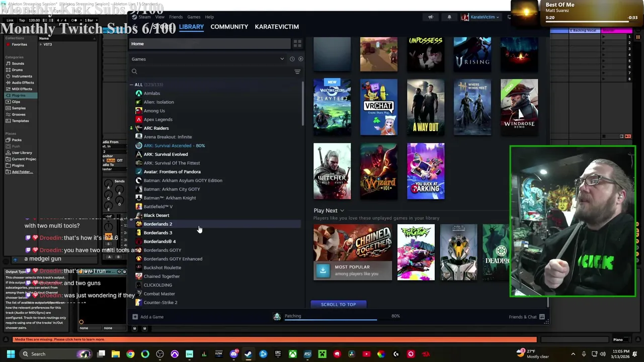Open View menu in Steam
The height and width of the screenshot is (362, 644).
[x=159, y=17]
